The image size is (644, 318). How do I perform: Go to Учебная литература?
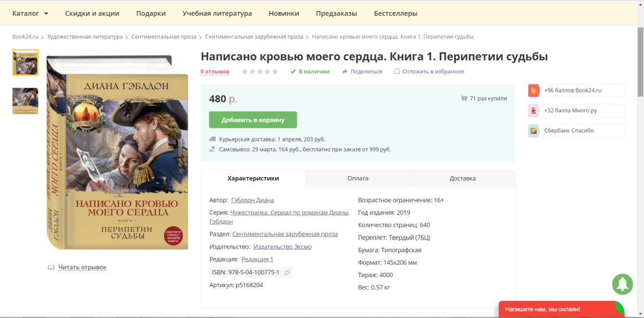pyautogui.click(x=217, y=14)
